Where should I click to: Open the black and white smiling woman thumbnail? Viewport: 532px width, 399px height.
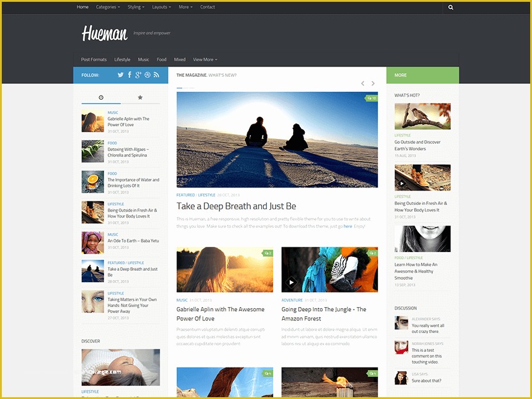tap(423, 239)
